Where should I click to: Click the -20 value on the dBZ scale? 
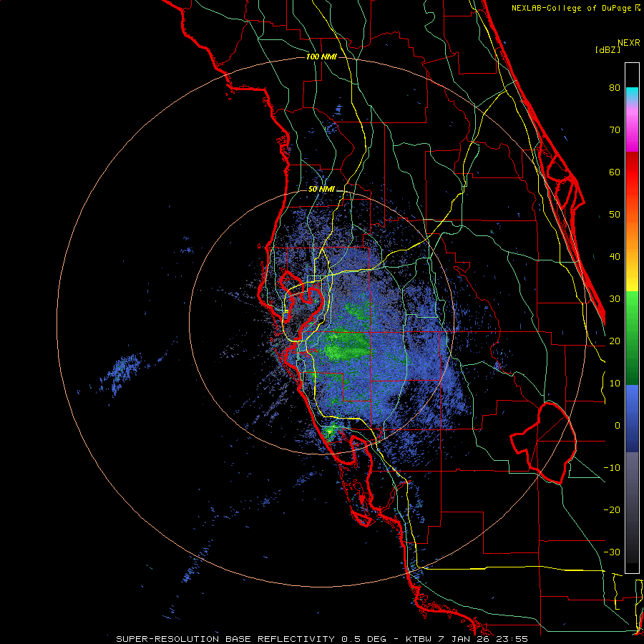(x=612, y=510)
